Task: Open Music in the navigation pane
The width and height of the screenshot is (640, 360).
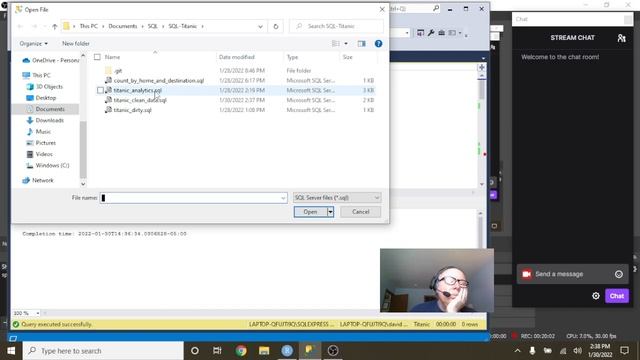Action: tap(39, 131)
